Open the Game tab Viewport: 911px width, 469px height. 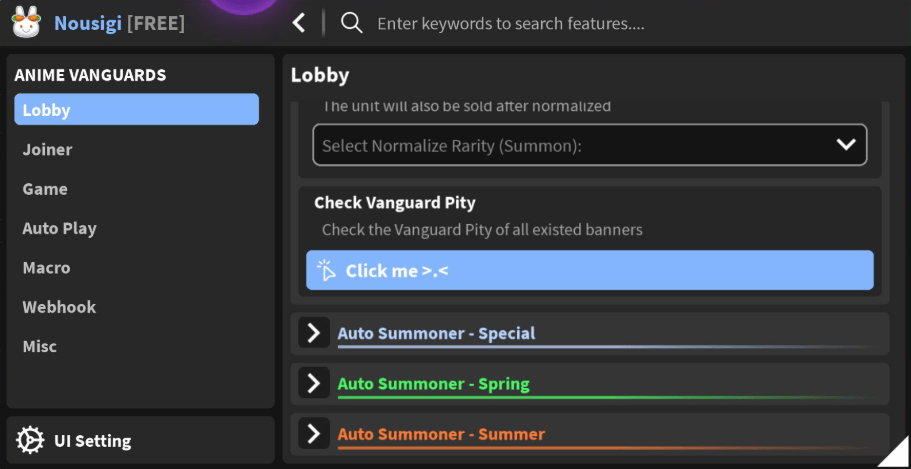(45, 189)
